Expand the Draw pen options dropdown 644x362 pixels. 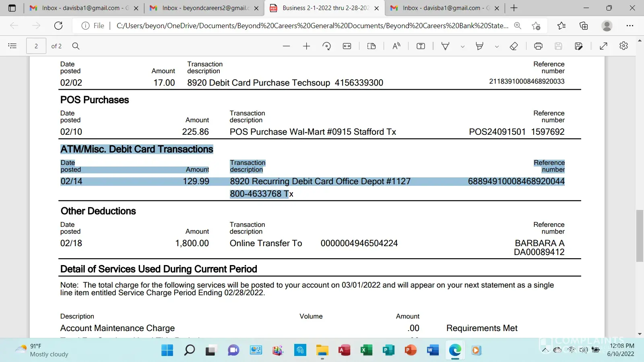click(462, 47)
